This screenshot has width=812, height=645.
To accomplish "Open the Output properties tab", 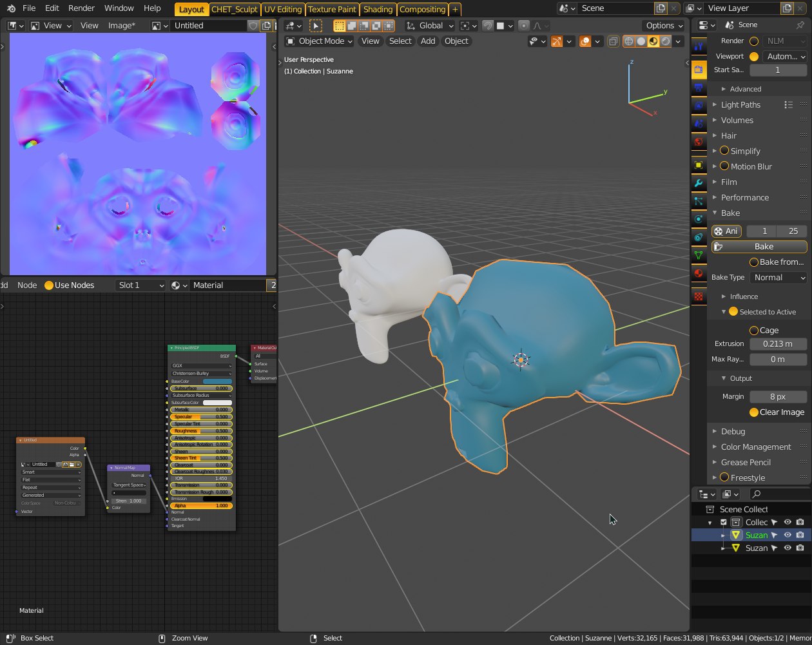I will tap(699, 87).
